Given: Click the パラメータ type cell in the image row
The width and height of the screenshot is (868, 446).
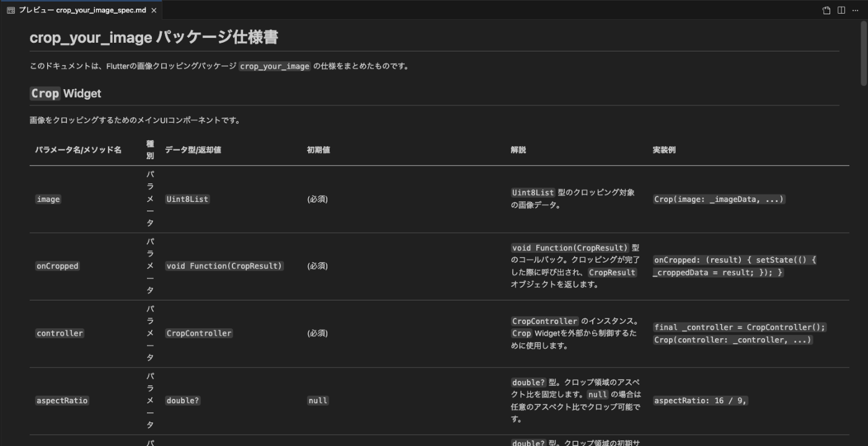Looking at the screenshot, I should click(150, 199).
